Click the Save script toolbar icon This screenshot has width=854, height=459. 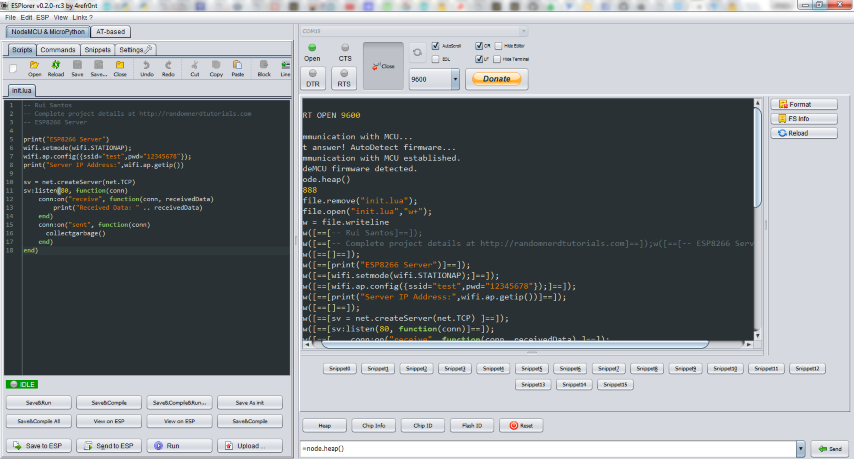(77, 68)
